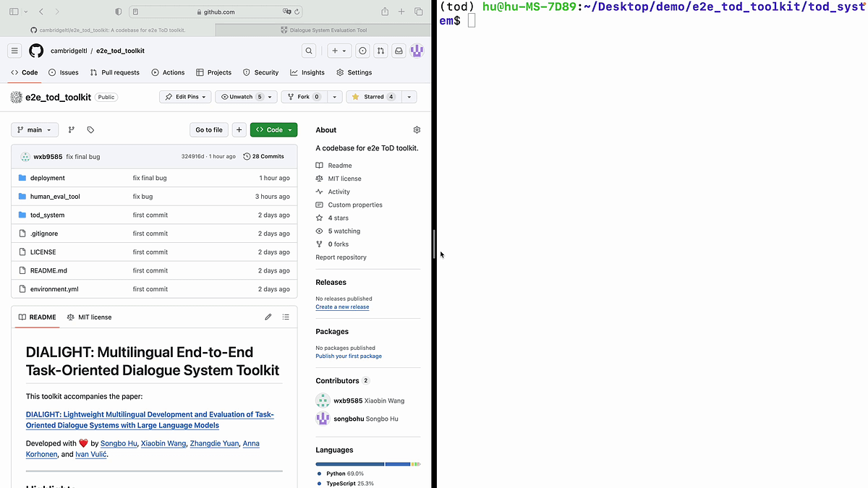Click the translate icon in the address bar
Viewport: 868px width, 488px height.
(x=287, y=12)
